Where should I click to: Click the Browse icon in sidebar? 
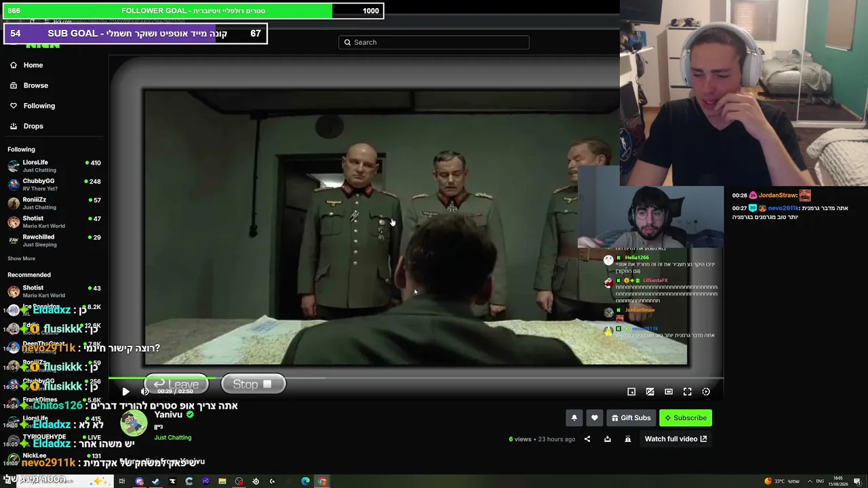[14, 85]
